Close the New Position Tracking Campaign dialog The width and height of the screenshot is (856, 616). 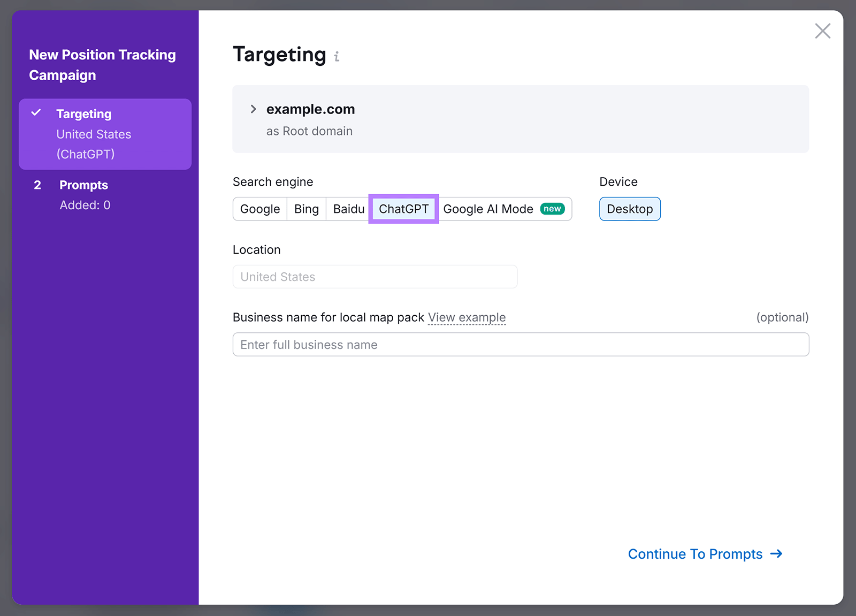point(822,31)
